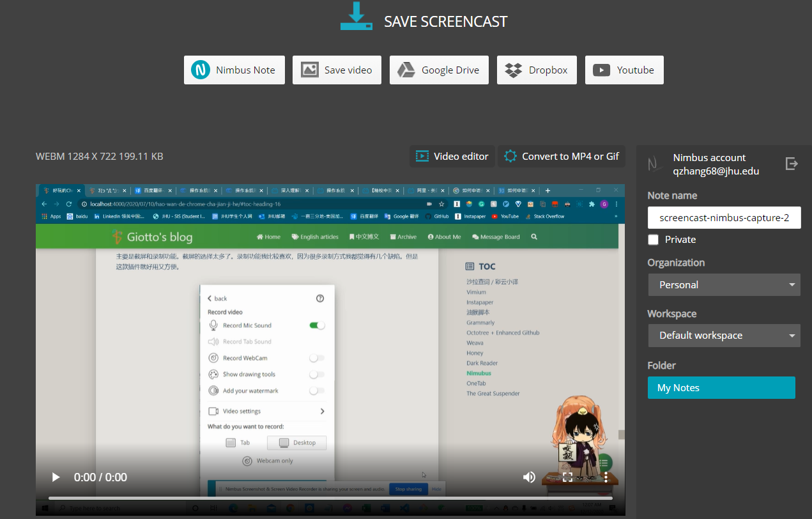
Task: Publish the screencast to Youtube
Action: click(624, 70)
